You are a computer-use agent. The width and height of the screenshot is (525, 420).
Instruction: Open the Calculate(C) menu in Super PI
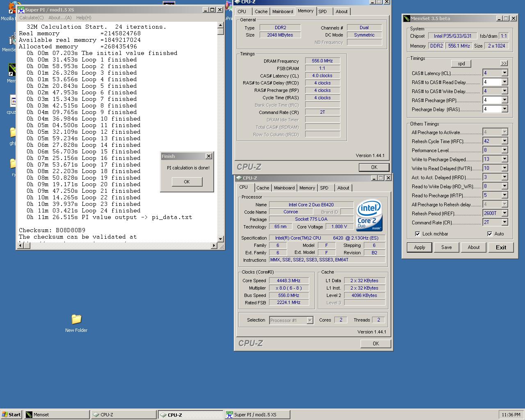32,18
